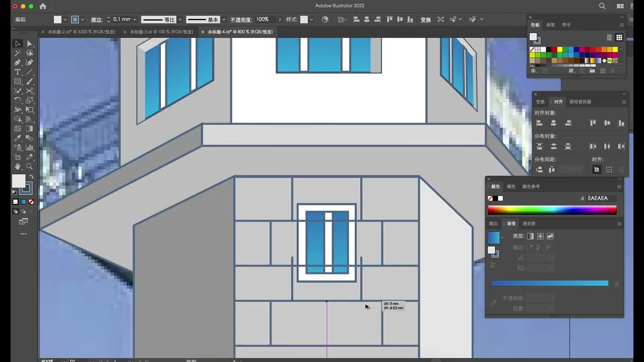
Task: Click New Swatch icon in Swatches panel
Action: tap(603, 71)
